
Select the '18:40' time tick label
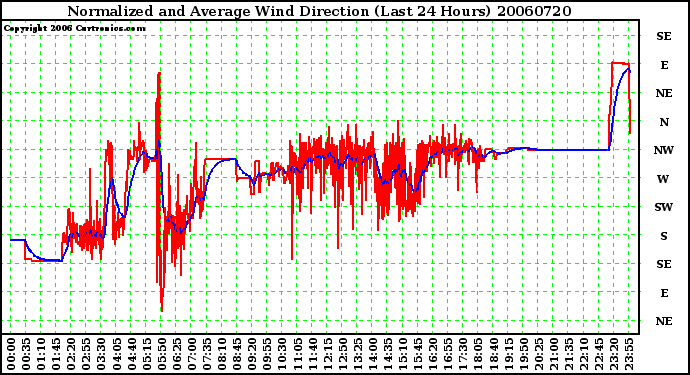pos(493,354)
